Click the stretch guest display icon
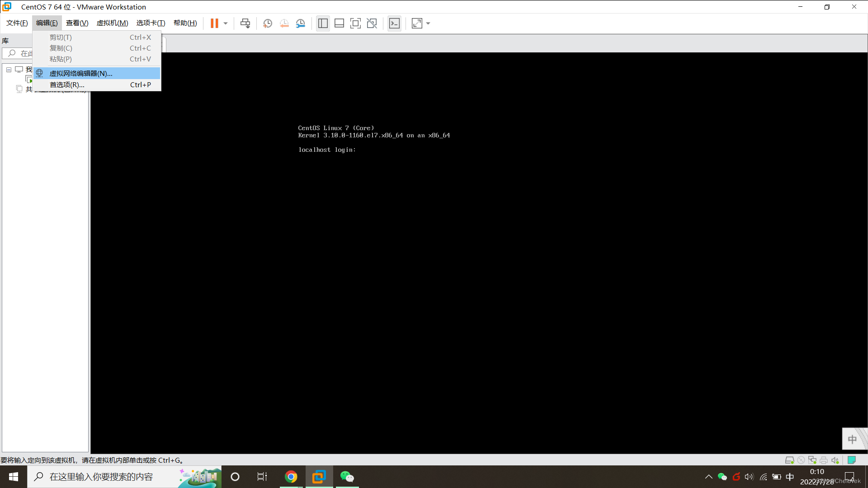This screenshot has height=488, width=868. pos(417,23)
